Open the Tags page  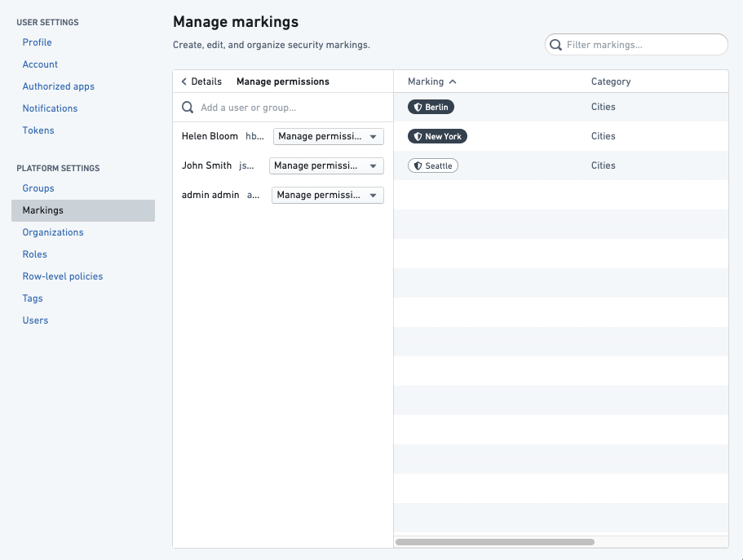pos(33,298)
